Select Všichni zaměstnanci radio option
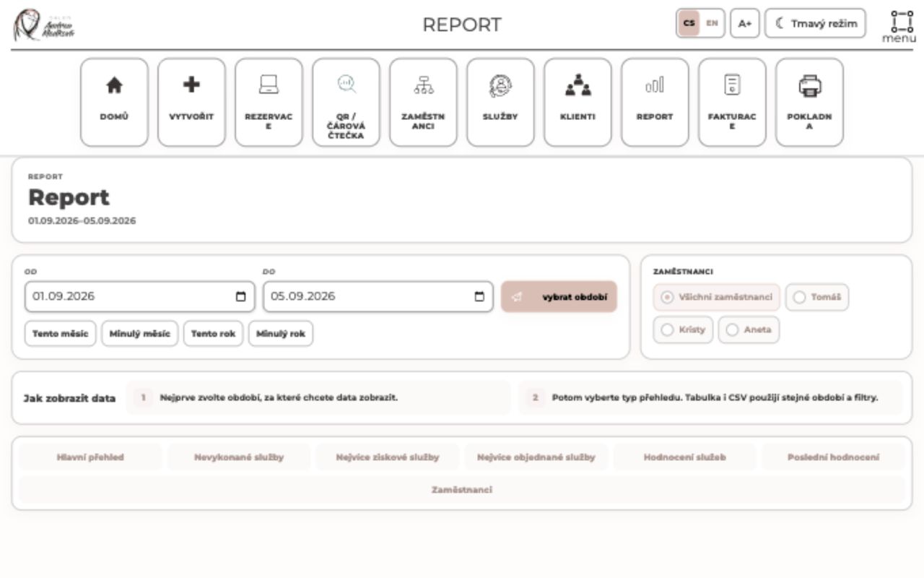This screenshot has width=924, height=578. [x=718, y=297]
